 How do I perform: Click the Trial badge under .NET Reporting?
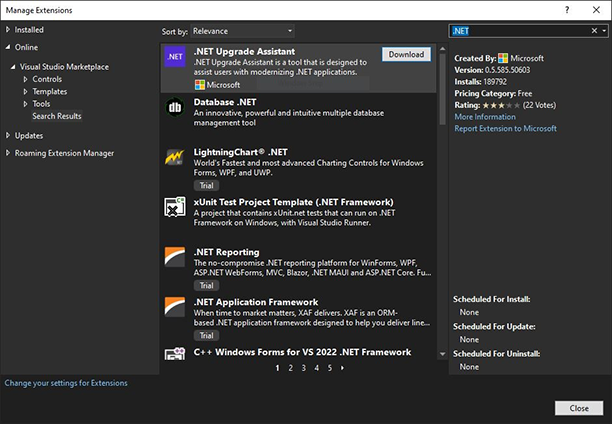206,285
